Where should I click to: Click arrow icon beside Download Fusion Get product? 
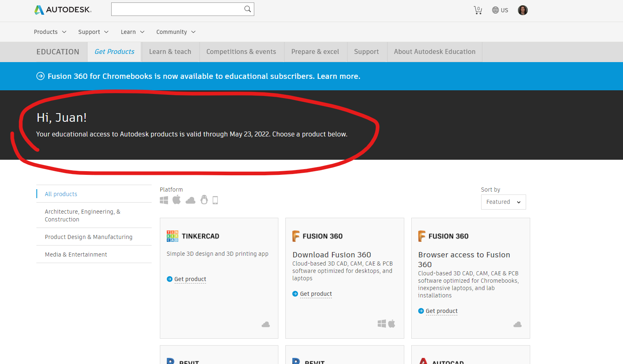pyautogui.click(x=295, y=294)
